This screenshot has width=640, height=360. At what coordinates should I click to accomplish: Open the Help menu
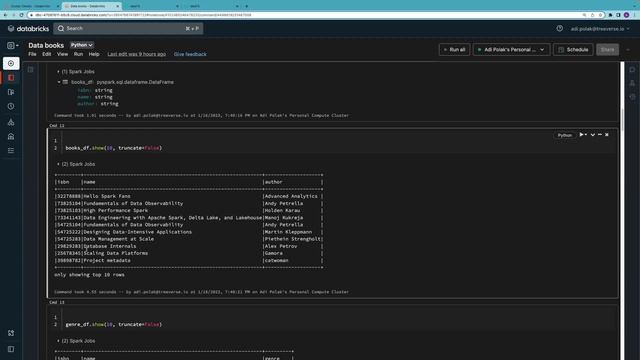(x=94, y=54)
